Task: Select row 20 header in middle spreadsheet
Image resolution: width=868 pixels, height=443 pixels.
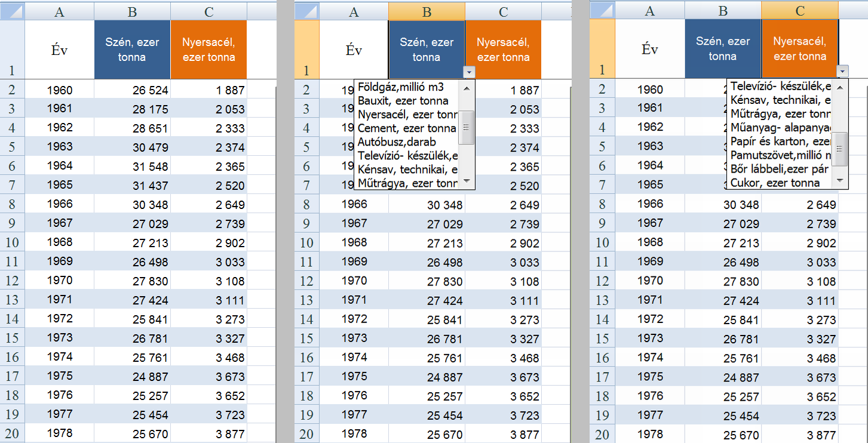Action: point(307,434)
